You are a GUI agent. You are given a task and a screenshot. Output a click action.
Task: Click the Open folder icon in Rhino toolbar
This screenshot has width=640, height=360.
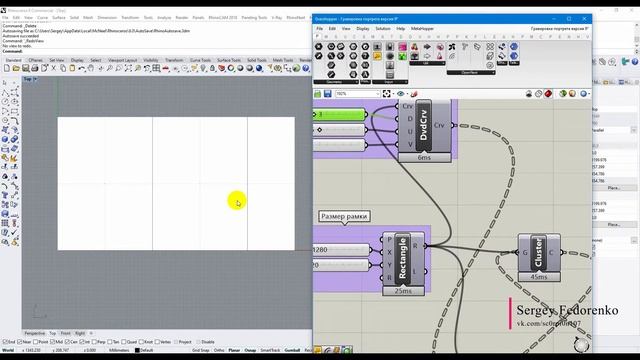(16, 69)
